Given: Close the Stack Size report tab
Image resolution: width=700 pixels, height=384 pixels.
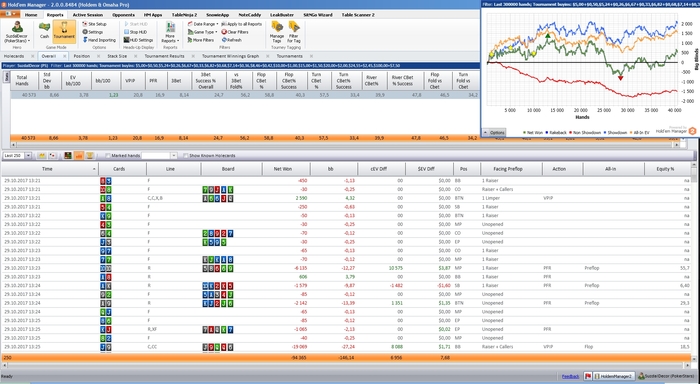Looking at the screenshot, I should [136, 56].
